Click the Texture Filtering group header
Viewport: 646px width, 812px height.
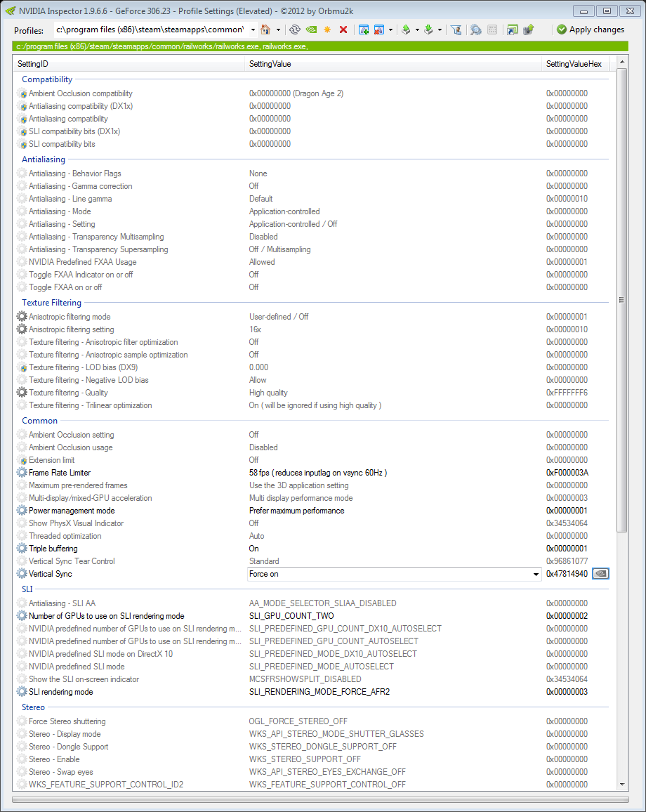(x=51, y=303)
